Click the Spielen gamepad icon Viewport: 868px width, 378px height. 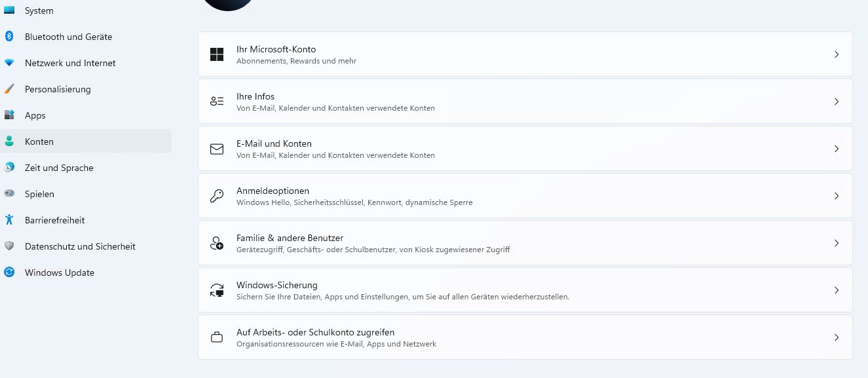(9, 194)
